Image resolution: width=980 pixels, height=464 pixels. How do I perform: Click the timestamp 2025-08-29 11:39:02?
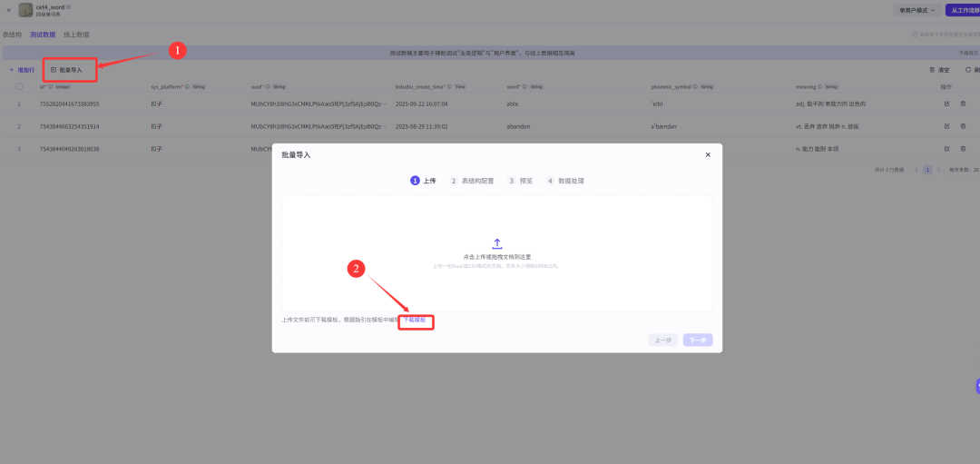pyautogui.click(x=422, y=126)
